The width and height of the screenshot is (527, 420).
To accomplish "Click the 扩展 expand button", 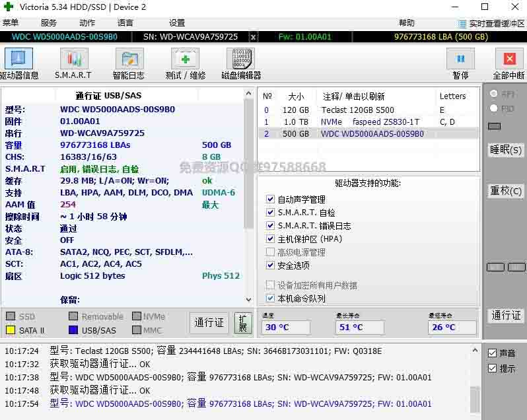I will pyautogui.click(x=243, y=323).
